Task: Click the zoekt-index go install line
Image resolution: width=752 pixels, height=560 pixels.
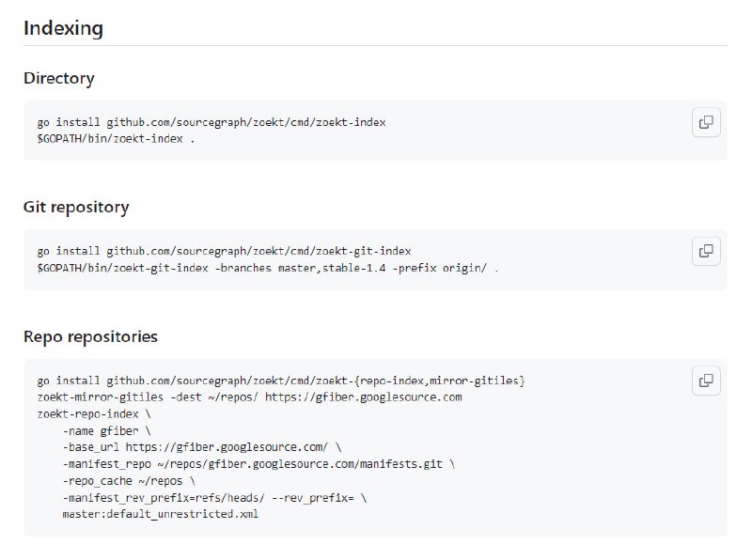Action: (211, 123)
